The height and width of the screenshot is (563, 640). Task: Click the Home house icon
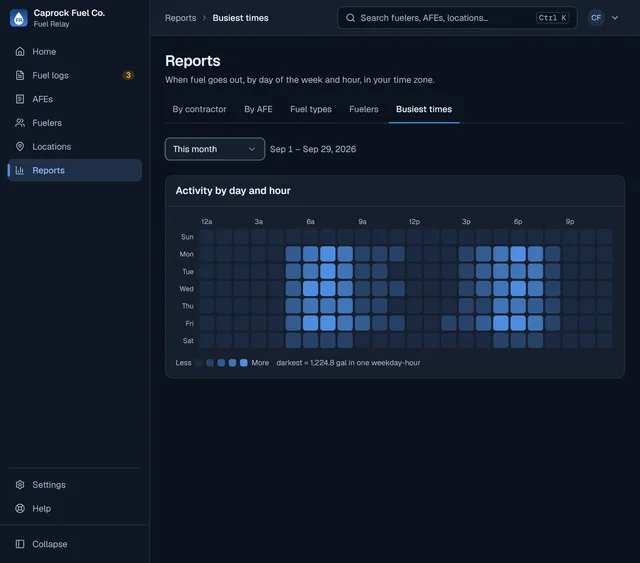pos(20,51)
